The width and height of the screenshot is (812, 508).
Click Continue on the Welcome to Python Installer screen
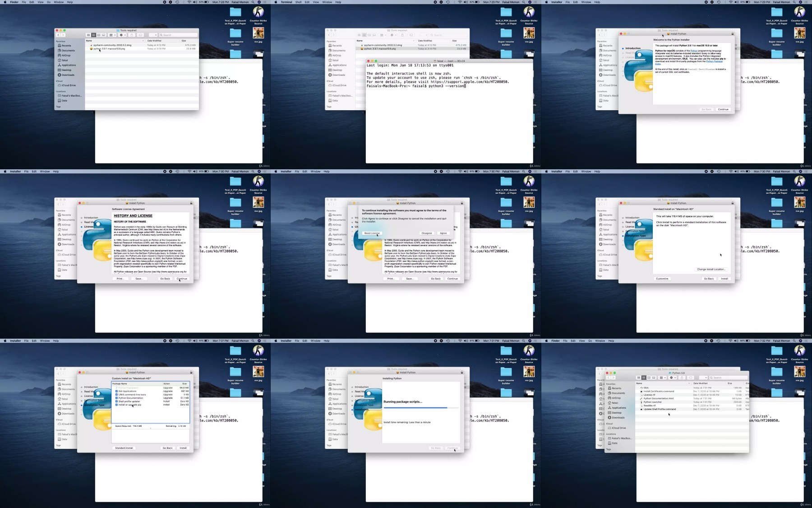tap(723, 109)
